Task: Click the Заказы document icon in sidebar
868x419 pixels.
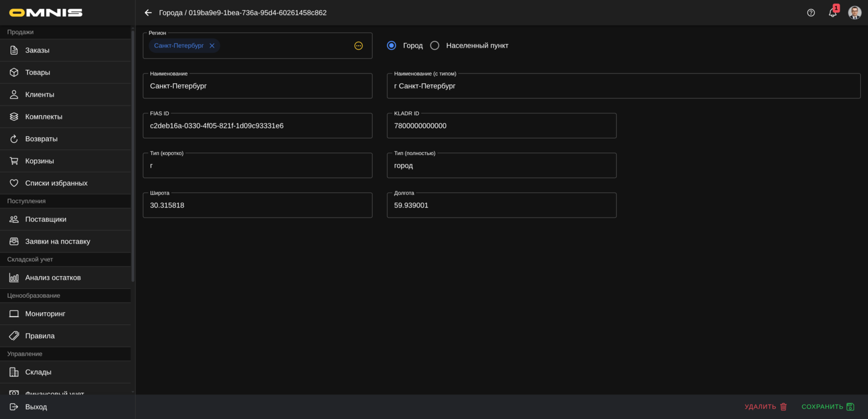Action: [14, 51]
